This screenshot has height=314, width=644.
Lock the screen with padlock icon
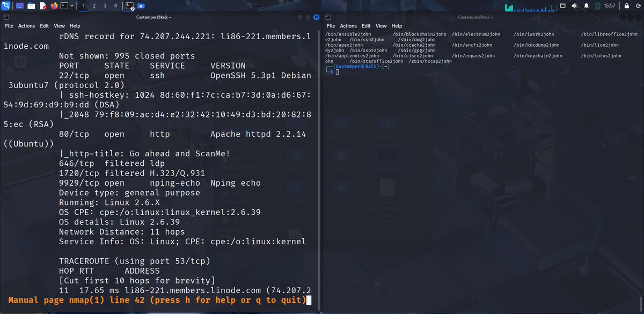pyautogui.click(x=626, y=6)
